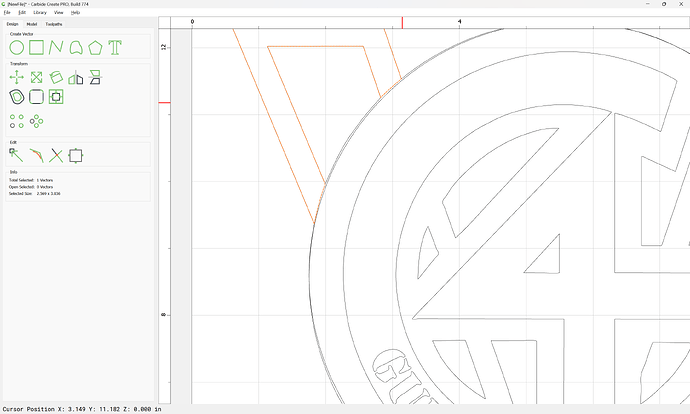Open the View menu
The image size is (690, 414).
(x=59, y=13)
